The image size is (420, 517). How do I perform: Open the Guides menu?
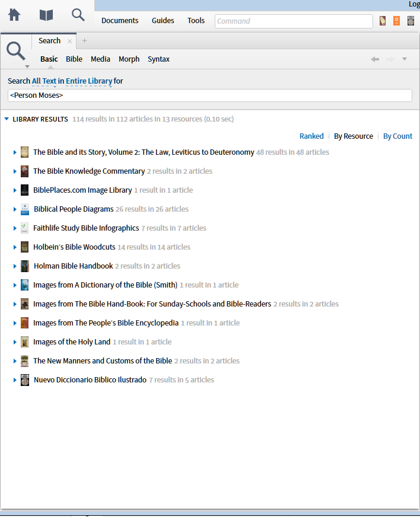[x=163, y=20]
